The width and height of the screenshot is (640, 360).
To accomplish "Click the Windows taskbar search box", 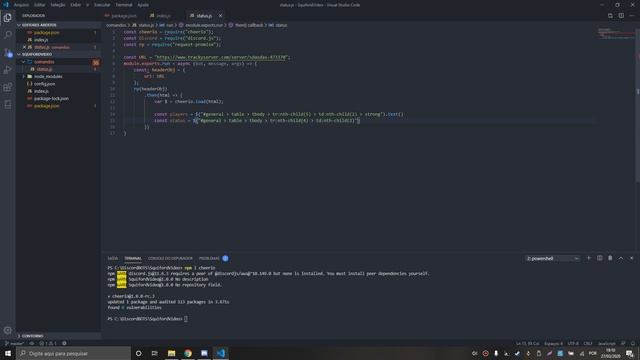I will tap(73, 353).
